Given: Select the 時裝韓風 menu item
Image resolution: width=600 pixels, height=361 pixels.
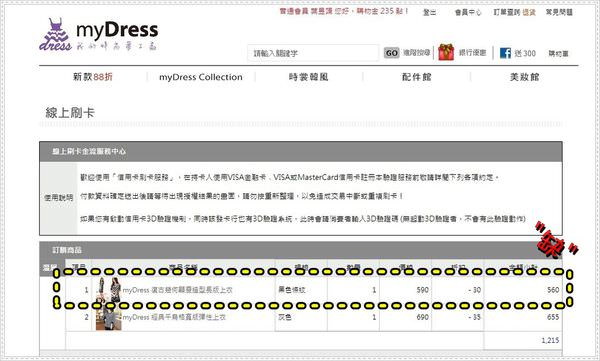Looking at the screenshot, I should 308,77.
